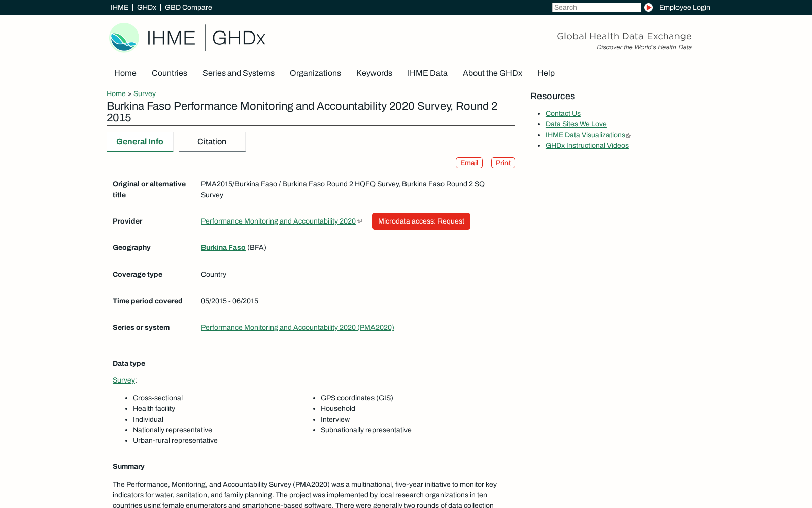The width and height of the screenshot is (812, 508).
Task: Open the Data Sites We Love link
Action: [x=576, y=124]
